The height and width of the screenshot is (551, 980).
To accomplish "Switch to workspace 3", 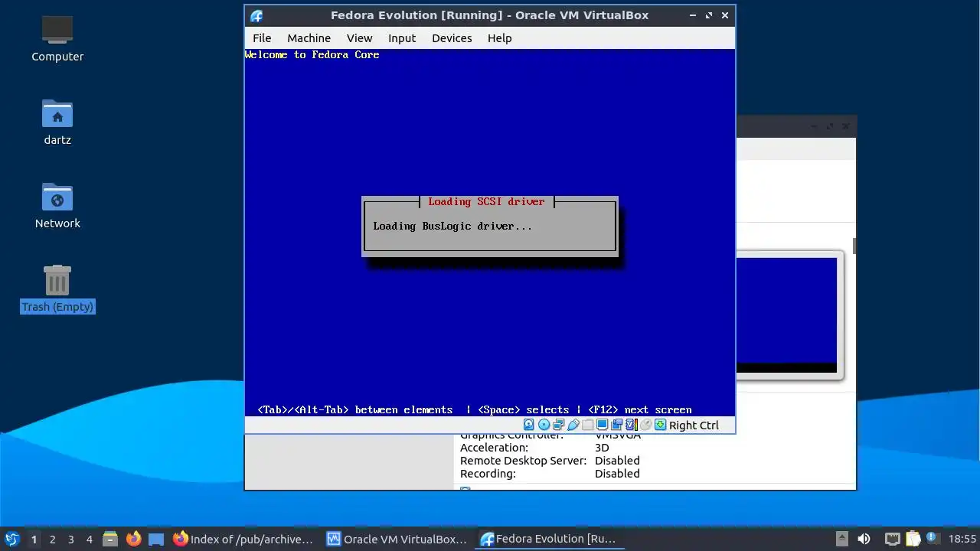I will tap(70, 539).
